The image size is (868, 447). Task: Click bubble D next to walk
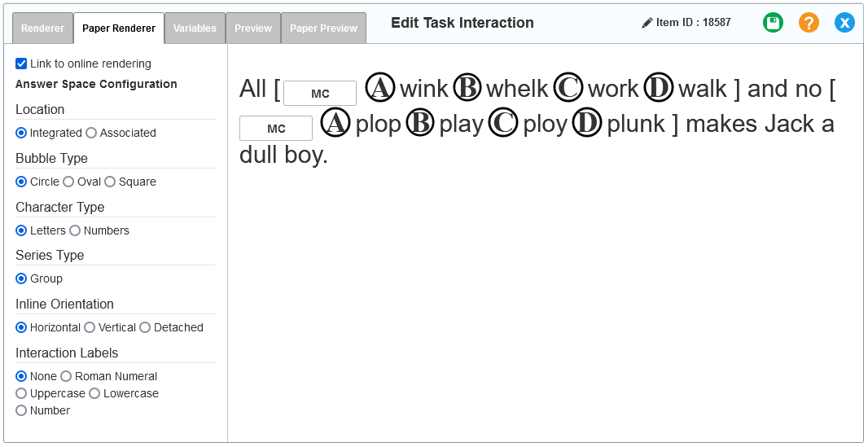click(x=660, y=88)
